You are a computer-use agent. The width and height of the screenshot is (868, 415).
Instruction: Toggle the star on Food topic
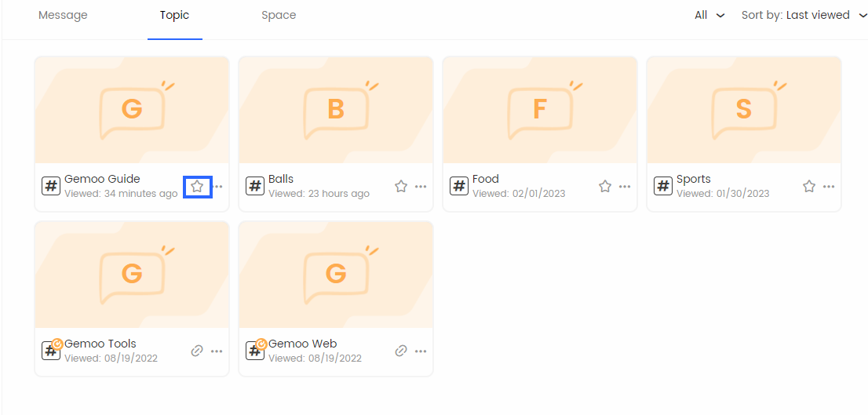605,187
